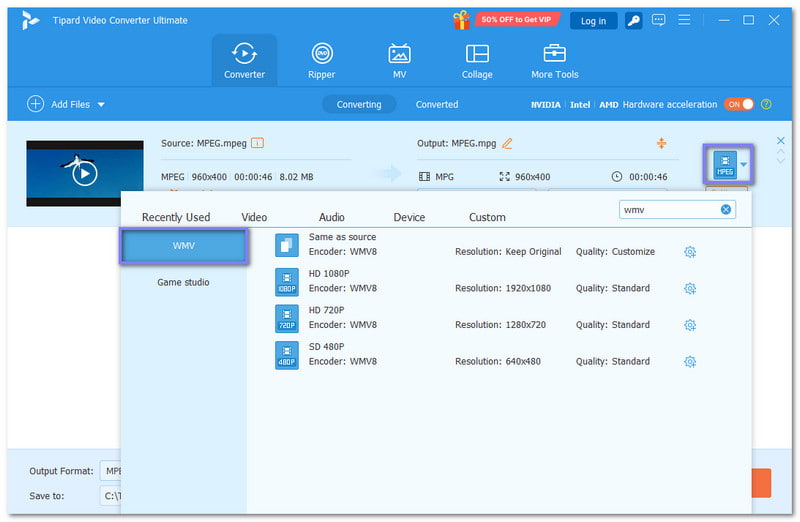Open the Collage module
This screenshot has height=522, width=800.
(x=477, y=60)
